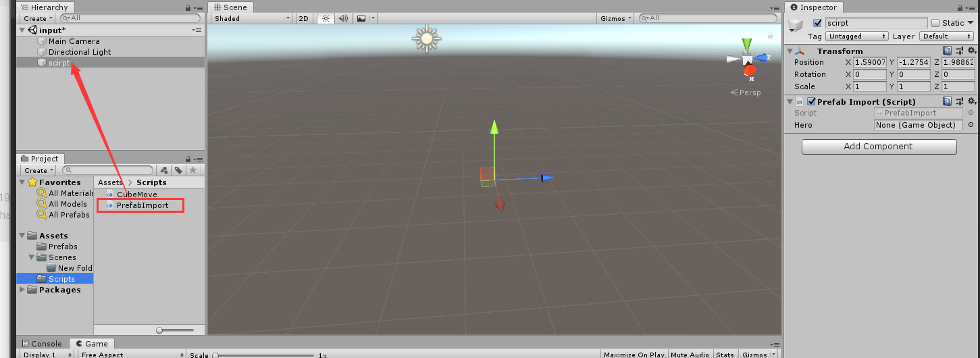
Task: Lock the Project panel padlock
Action: (x=187, y=159)
